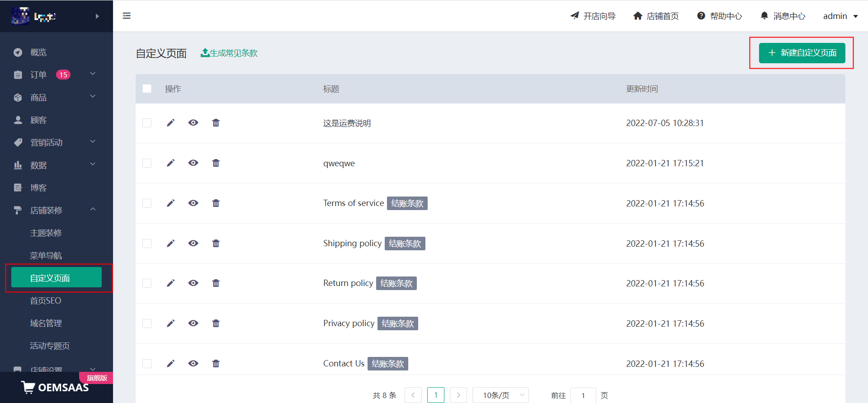Delete the 这是运费说明 page
The image size is (868, 403).
click(216, 123)
